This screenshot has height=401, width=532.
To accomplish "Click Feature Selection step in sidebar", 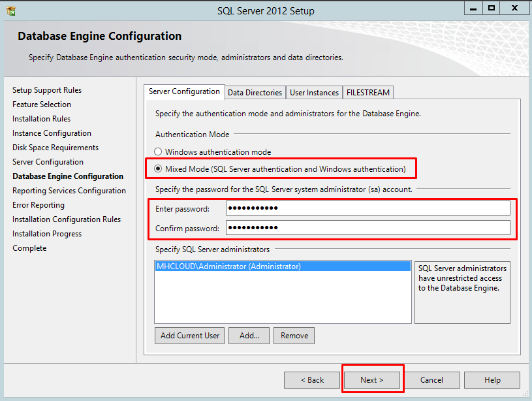I will (42, 104).
